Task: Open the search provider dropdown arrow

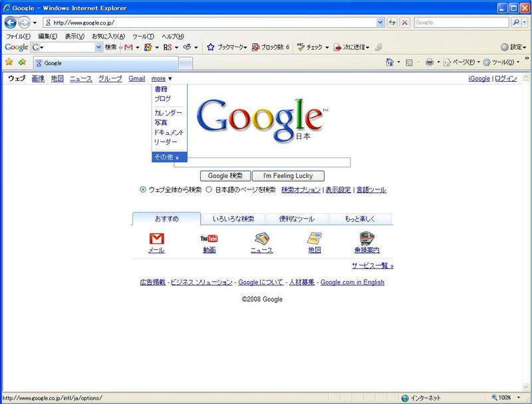Action: click(525, 23)
